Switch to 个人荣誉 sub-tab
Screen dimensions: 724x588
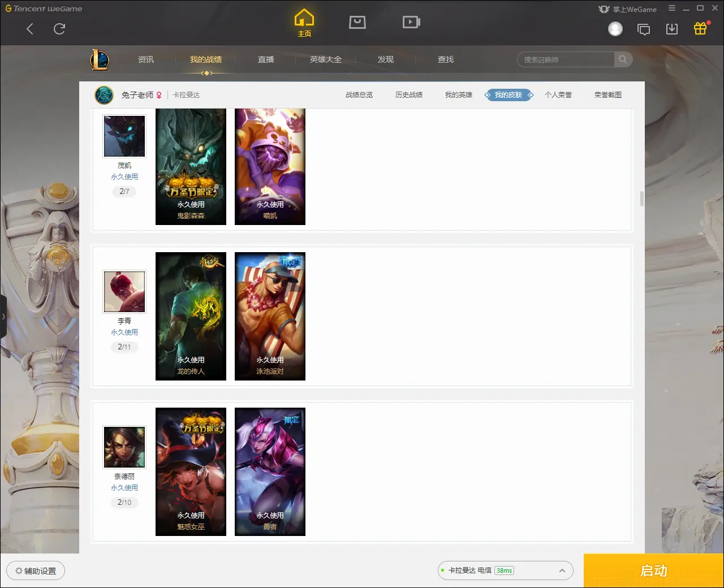point(558,95)
